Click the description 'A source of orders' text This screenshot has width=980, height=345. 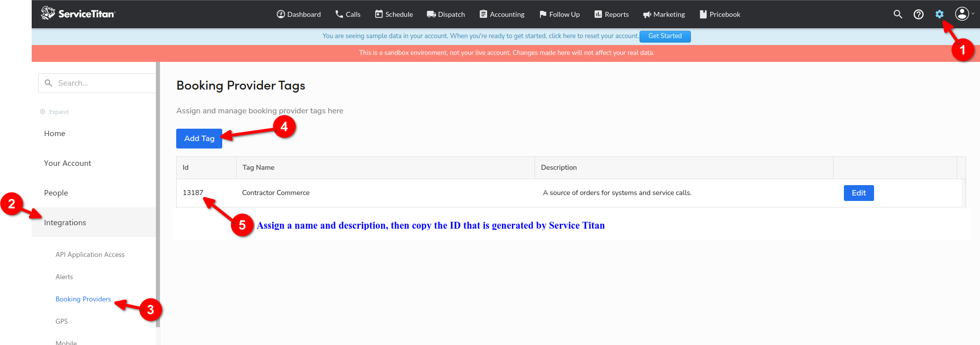617,193
